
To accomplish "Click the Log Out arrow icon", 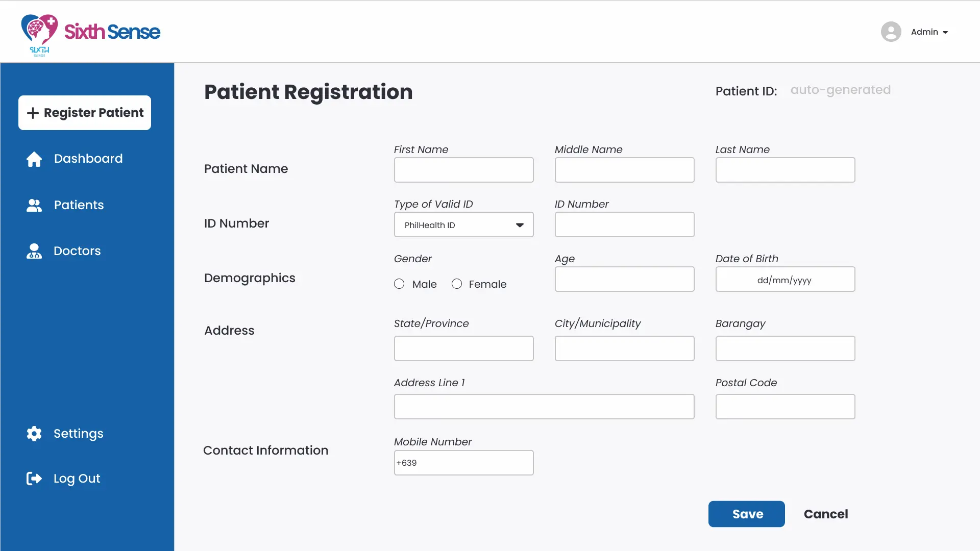I will point(34,479).
